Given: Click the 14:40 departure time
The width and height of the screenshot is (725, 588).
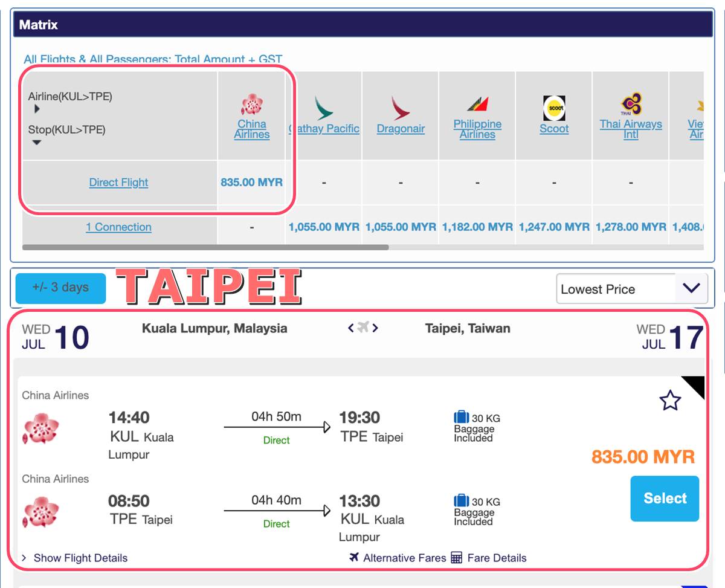Looking at the screenshot, I should (x=129, y=417).
